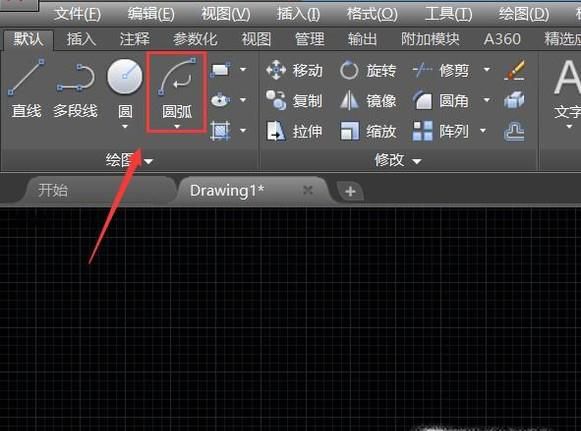Switch to the 注释 ribbon tab
This screenshot has height=431, width=581.
point(135,39)
